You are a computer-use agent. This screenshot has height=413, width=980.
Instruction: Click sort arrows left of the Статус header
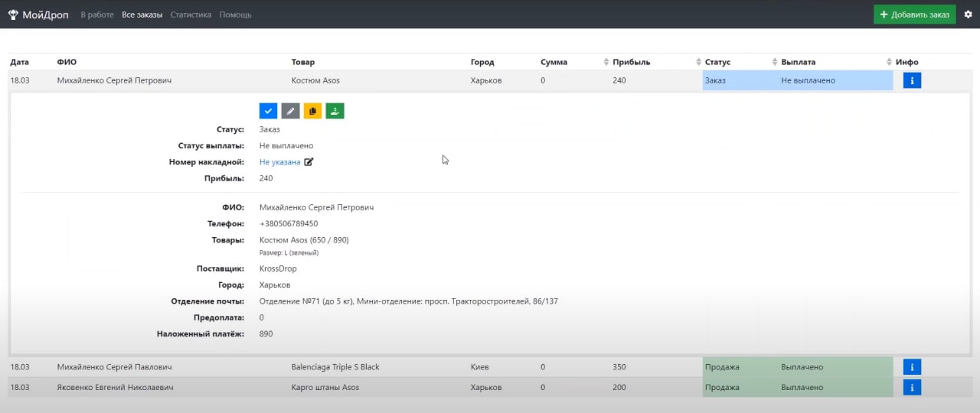coord(699,62)
